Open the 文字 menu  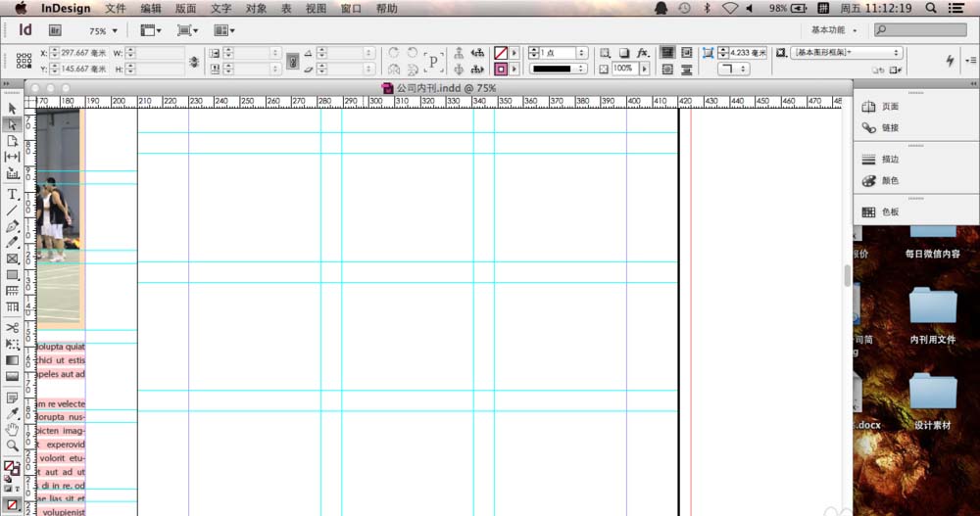coord(220,8)
